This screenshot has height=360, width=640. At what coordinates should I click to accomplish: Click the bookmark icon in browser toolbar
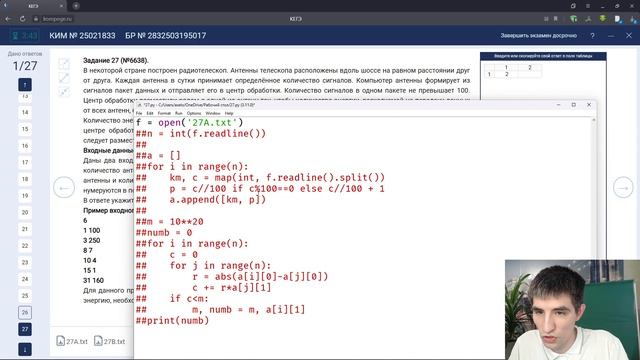[556, 19]
